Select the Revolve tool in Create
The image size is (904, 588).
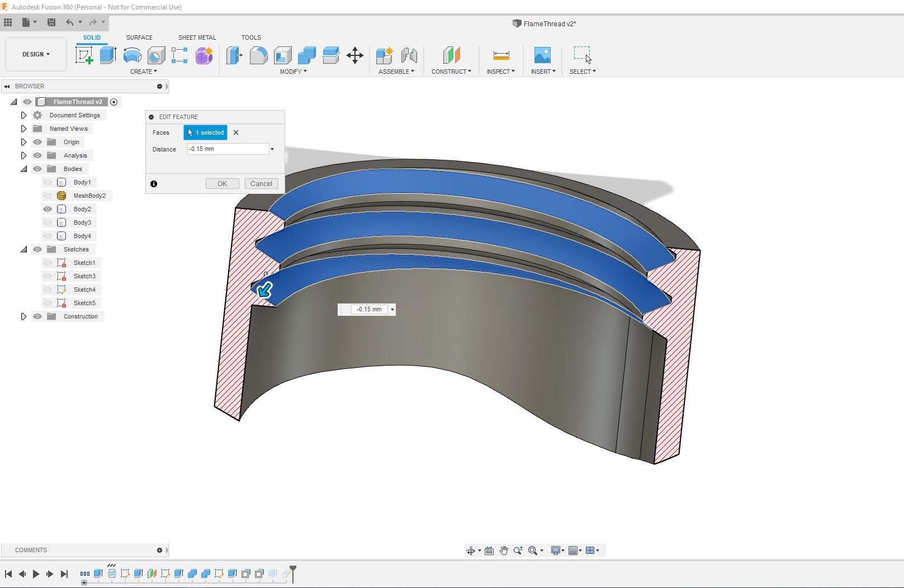coord(132,55)
